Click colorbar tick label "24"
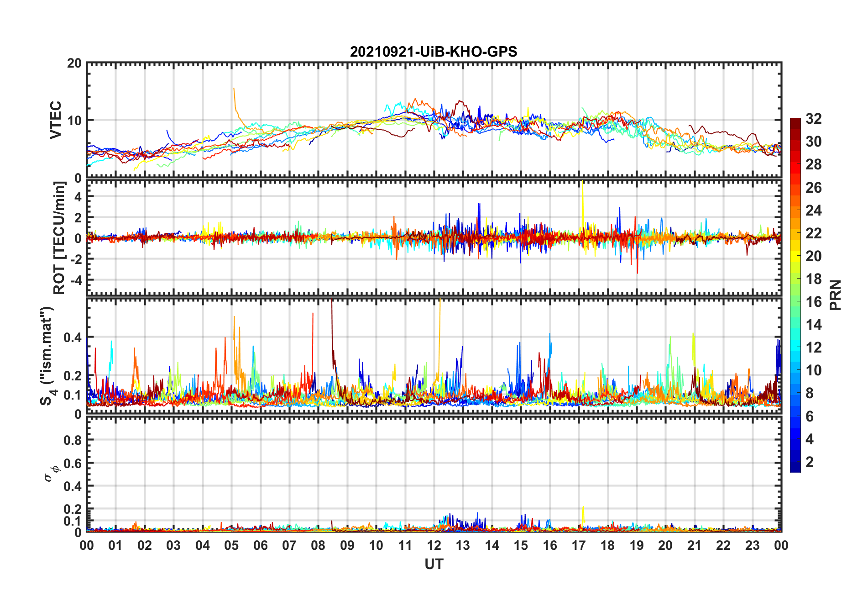This screenshot has height=590, width=868. coord(813,210)
